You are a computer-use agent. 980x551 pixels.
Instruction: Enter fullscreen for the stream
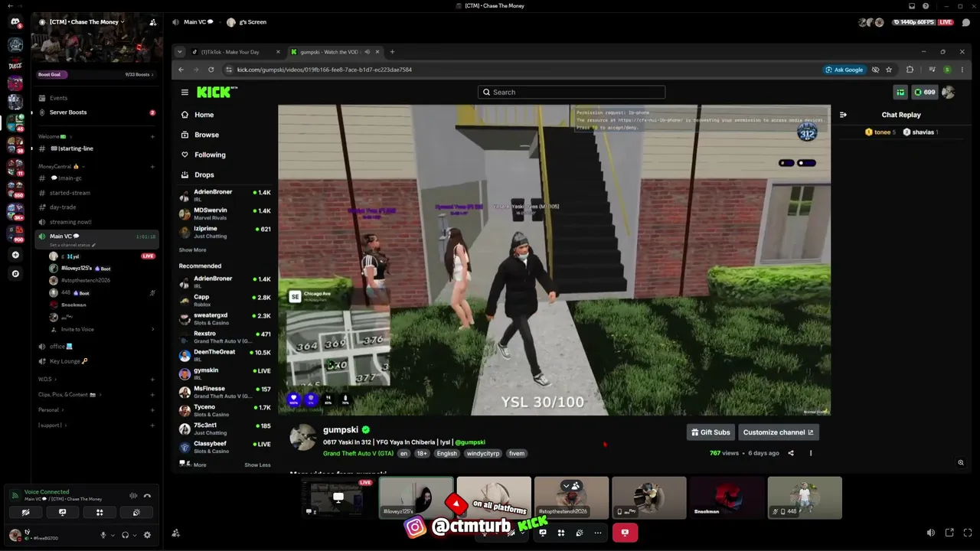[x=966, y=533]
